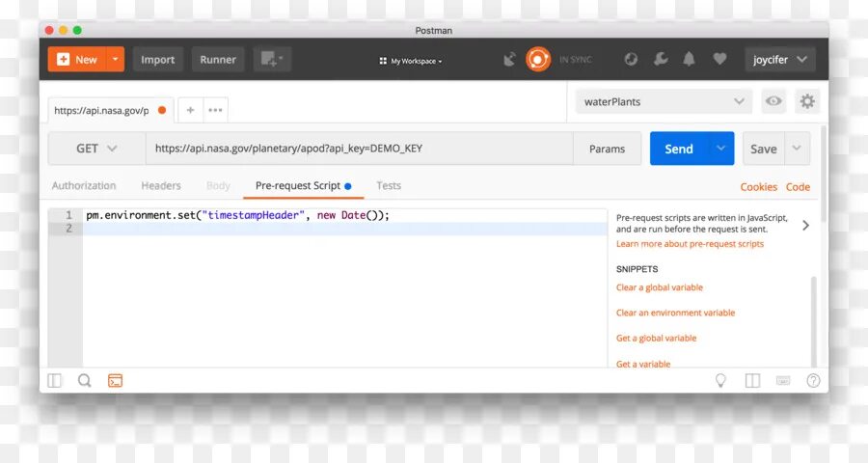Open settings via the wrench icon

click(x=661, y=59)
